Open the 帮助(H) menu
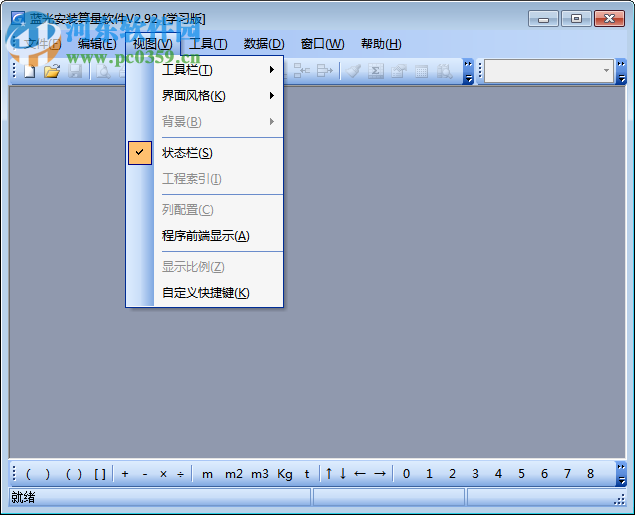The image size is (635, 515). 381,44
